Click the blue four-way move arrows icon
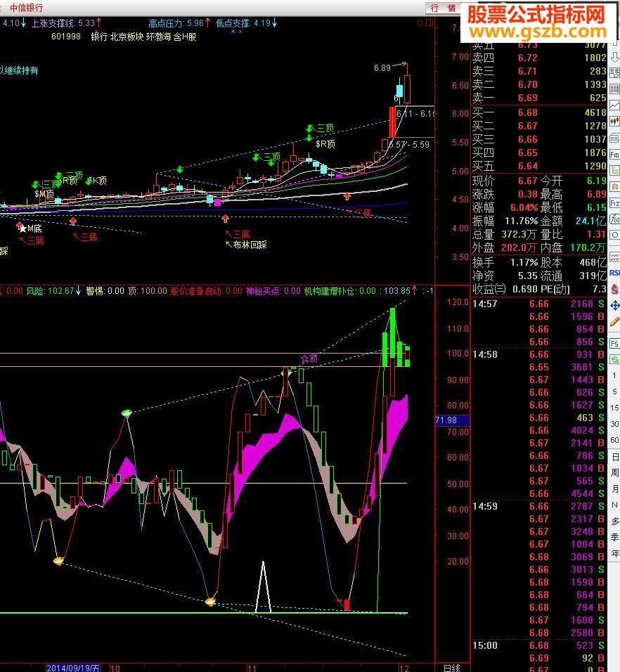Screen dimensions: 620x672 tap(615, 305)
